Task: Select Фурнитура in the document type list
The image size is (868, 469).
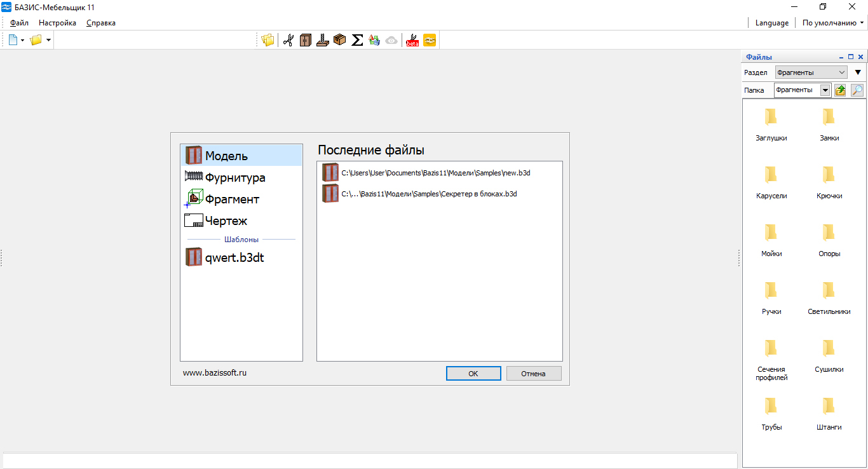Action: pos(241,177)
